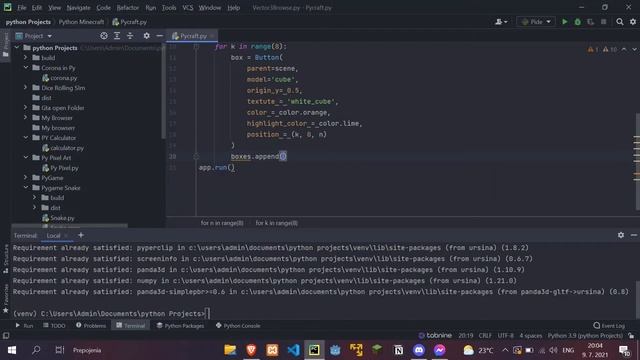Open the File menu
This screenshot has width=640, height=360.
(22, 8)
